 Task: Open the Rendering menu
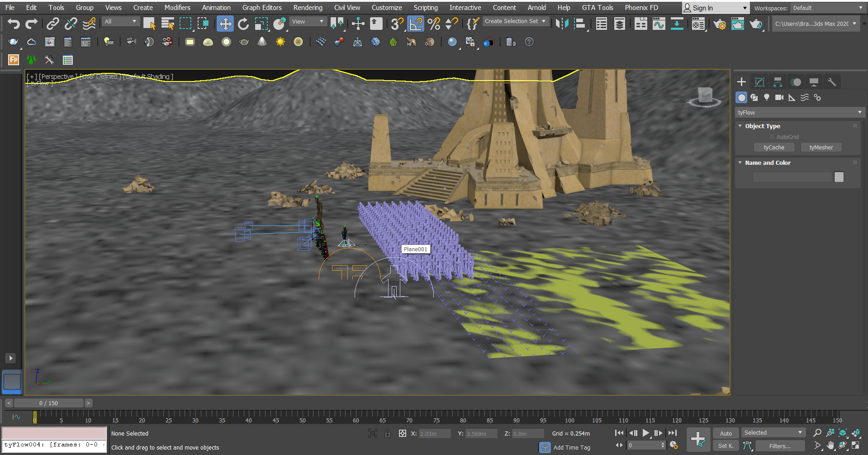(308, 8)
